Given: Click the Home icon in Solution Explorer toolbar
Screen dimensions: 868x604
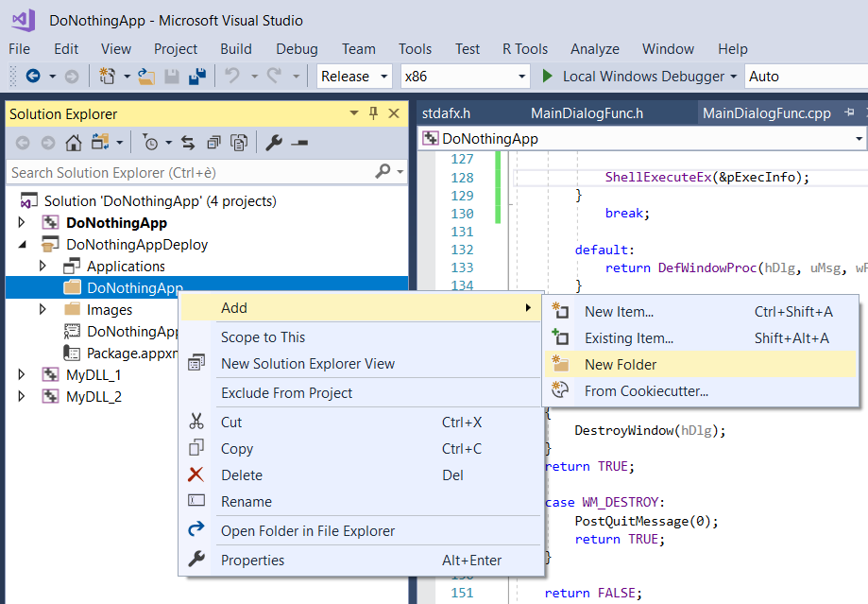Looking at the screenshot, I should tap(73, 143).
